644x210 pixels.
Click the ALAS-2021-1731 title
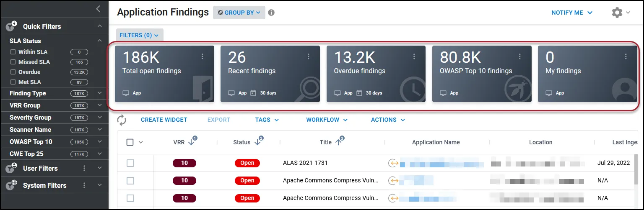click(x=305, y=163)
